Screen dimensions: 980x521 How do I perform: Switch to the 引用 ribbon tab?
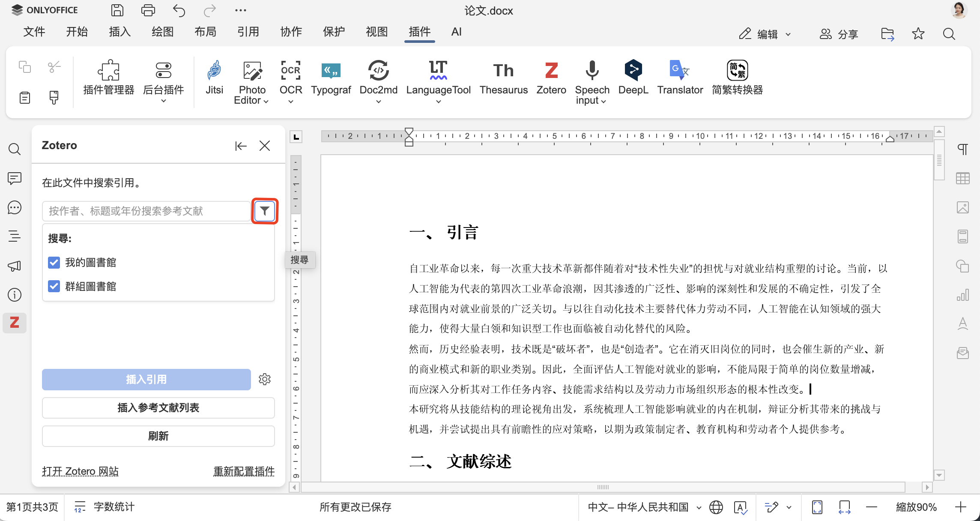pyautogui.click(x=248, y=32)
